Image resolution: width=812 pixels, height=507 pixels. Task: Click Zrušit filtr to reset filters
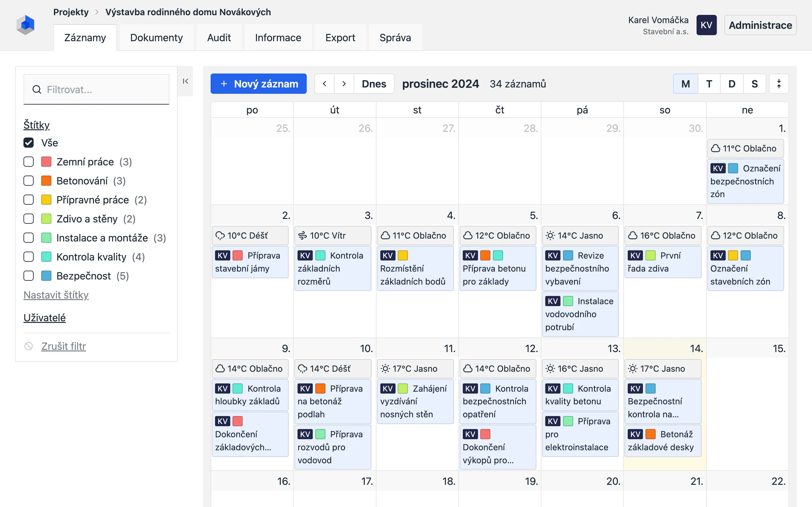coord(63,346)
